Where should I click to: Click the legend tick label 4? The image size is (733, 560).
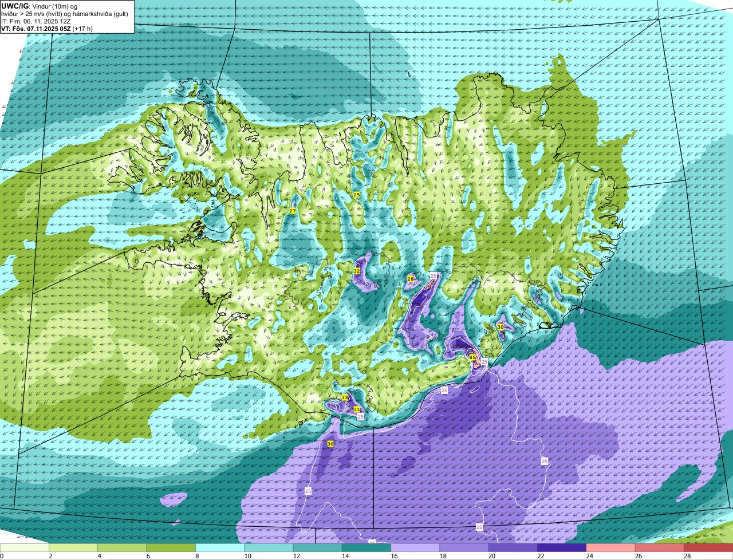99,556
